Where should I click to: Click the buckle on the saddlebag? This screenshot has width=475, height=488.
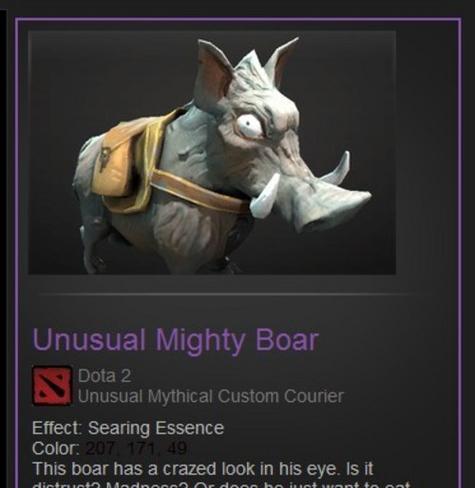click(106, 157)
